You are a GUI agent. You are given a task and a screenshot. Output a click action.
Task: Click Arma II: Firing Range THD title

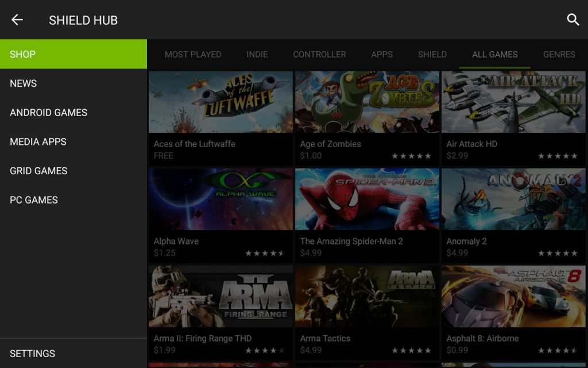pyautogui.click(x=203, y=338)
